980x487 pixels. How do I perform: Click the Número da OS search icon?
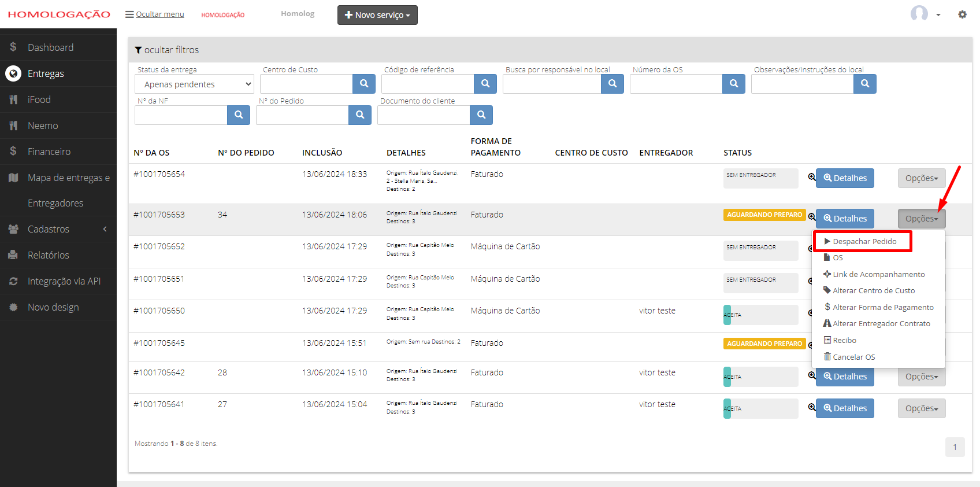[x=734, y=84]
